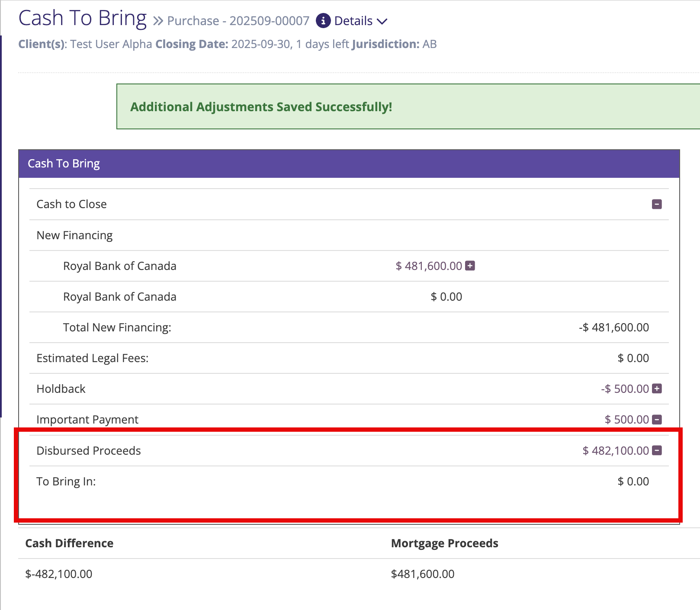Click the $ 481,600.00 financing amount
Image resolution: width=700 pixels, height=610 pixels.
[x=428, y=266]
